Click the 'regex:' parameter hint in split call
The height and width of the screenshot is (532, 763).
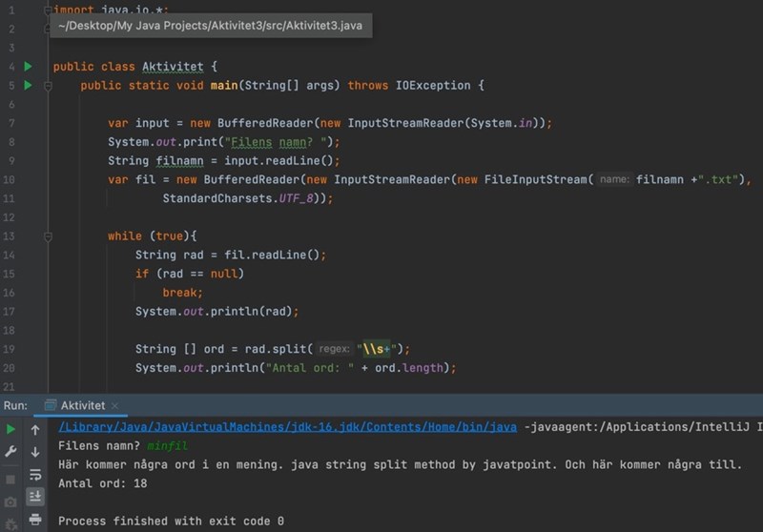pyautogui.click(x=334, y=349)
